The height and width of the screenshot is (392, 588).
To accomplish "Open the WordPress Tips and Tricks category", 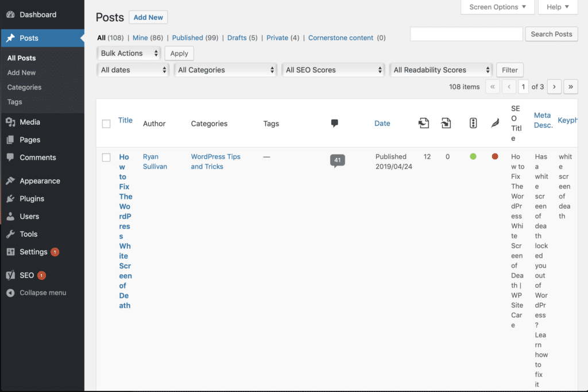I will 216,162.
